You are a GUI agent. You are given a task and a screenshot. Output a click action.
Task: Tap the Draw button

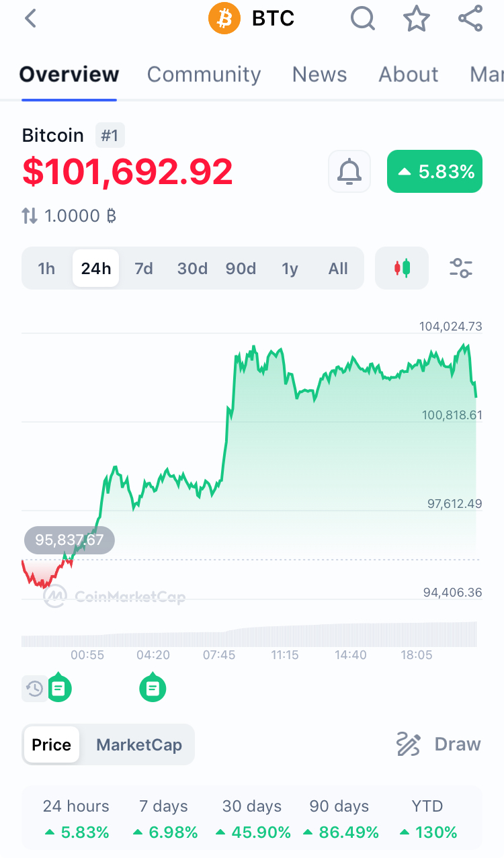(439, 744)
